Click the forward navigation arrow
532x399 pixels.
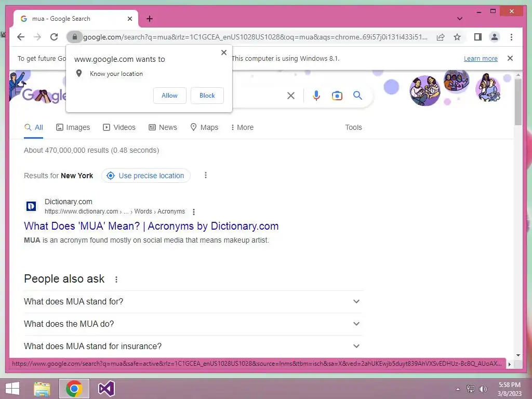[37, 37]
